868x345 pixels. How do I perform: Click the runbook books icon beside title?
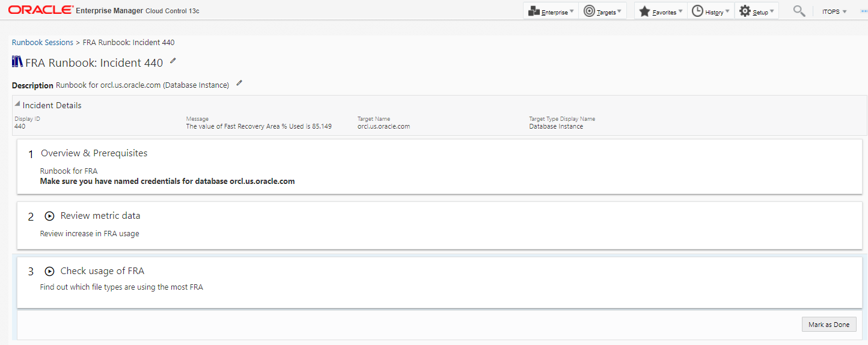pos(17,62)
